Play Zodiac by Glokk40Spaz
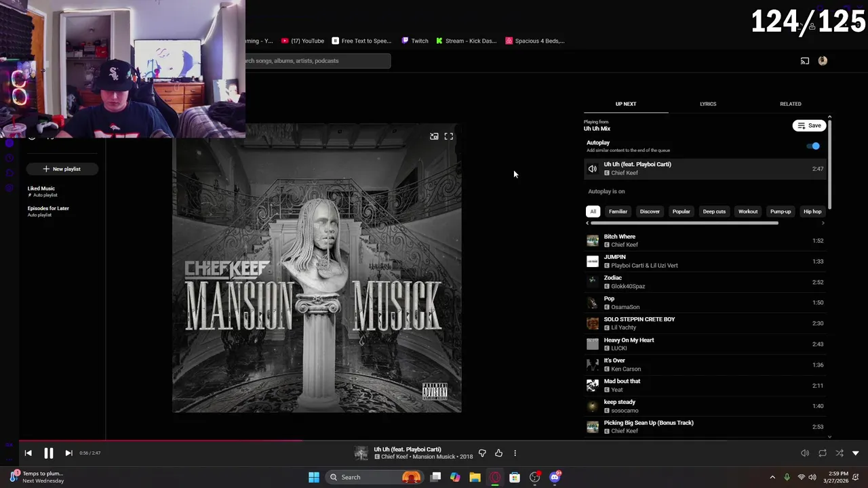This screenshot has height=488, width=868. (705, 282)
